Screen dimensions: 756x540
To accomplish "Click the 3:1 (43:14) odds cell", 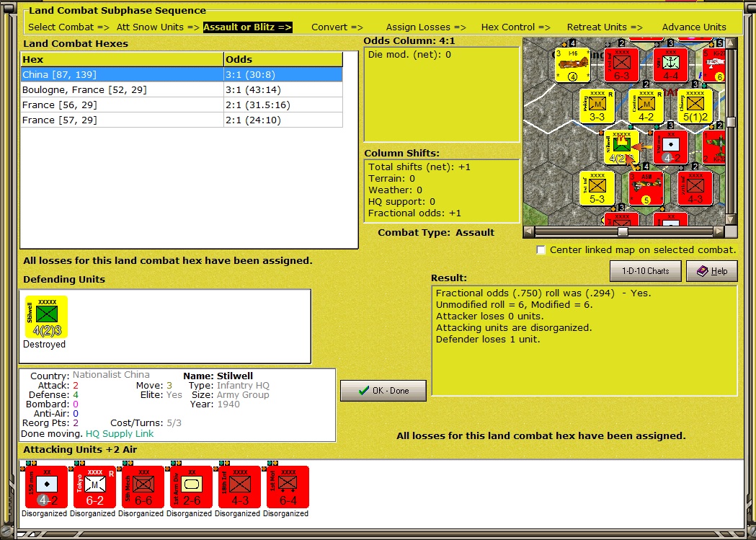I will (283, 89).
